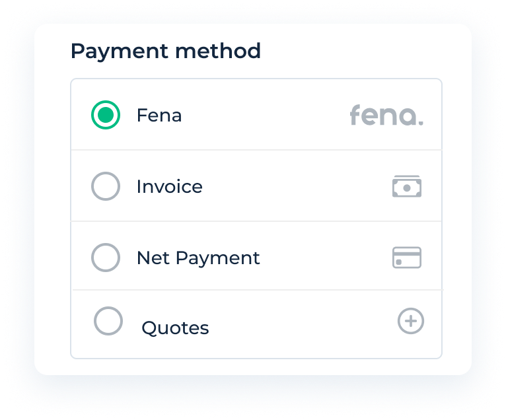
Task: Click the Fena logo icon
Action: [386, 115]
